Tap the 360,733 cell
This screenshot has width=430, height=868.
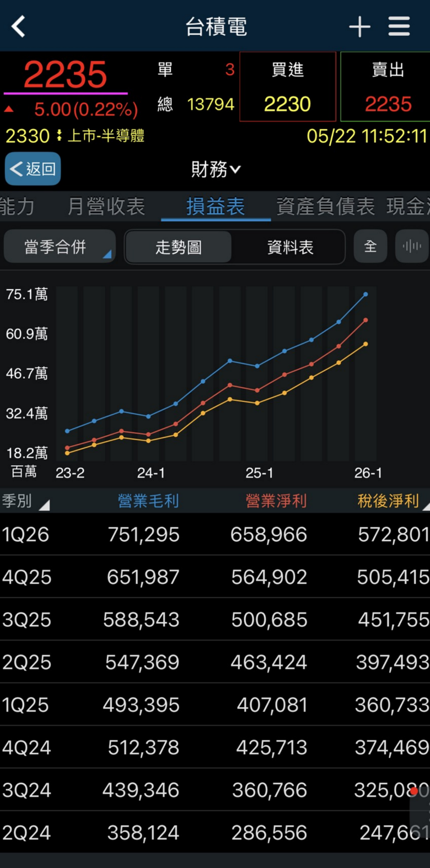393,705
